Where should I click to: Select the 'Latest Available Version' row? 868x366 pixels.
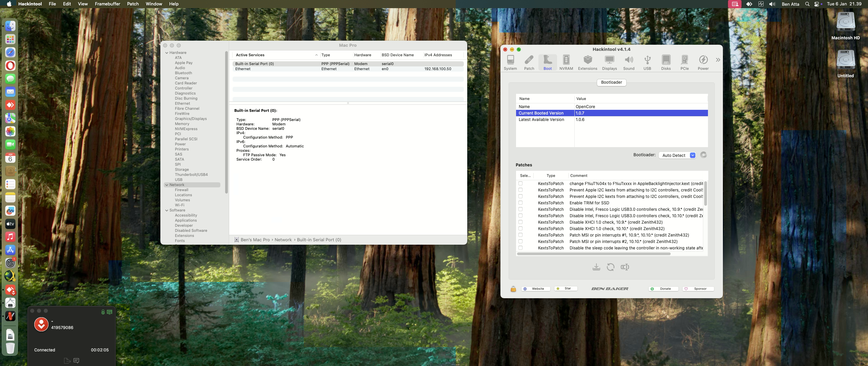click(x=612, y=120)
